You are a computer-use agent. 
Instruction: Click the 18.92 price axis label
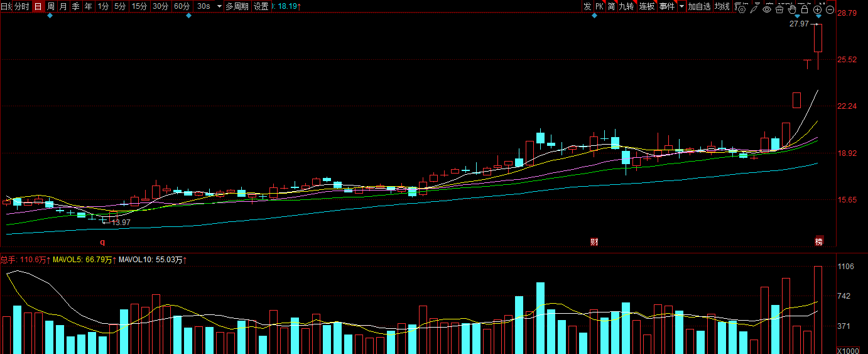(848, 153)
